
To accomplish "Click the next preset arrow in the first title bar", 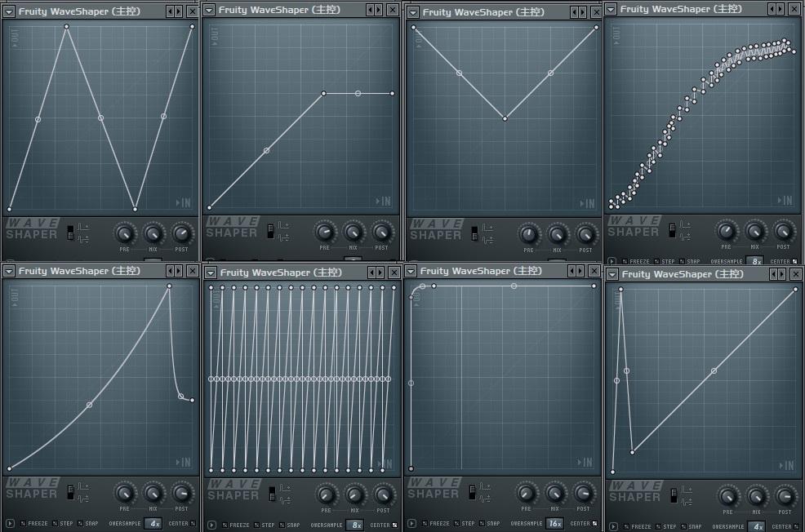I will point(178,11).
